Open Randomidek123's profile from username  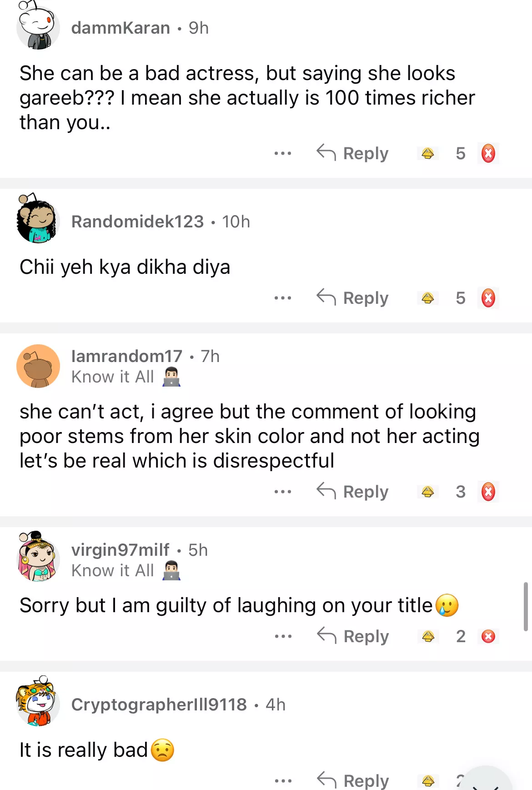tap(137, 221)
